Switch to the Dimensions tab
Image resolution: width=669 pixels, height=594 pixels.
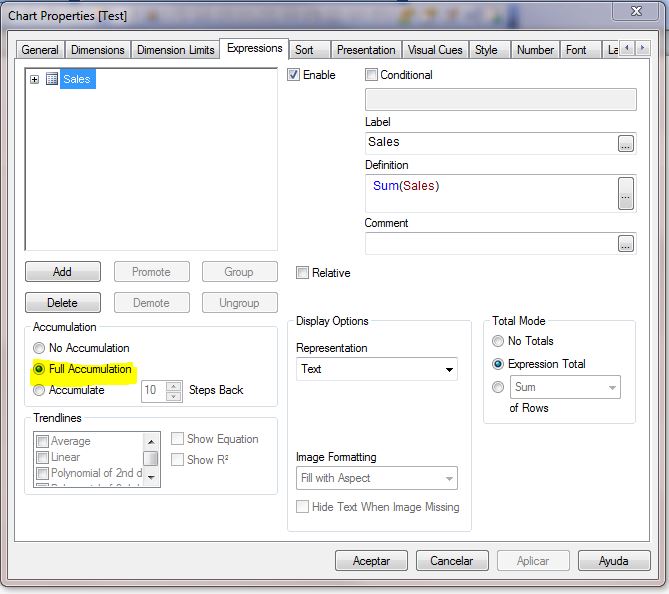click(x=97, y=50)
